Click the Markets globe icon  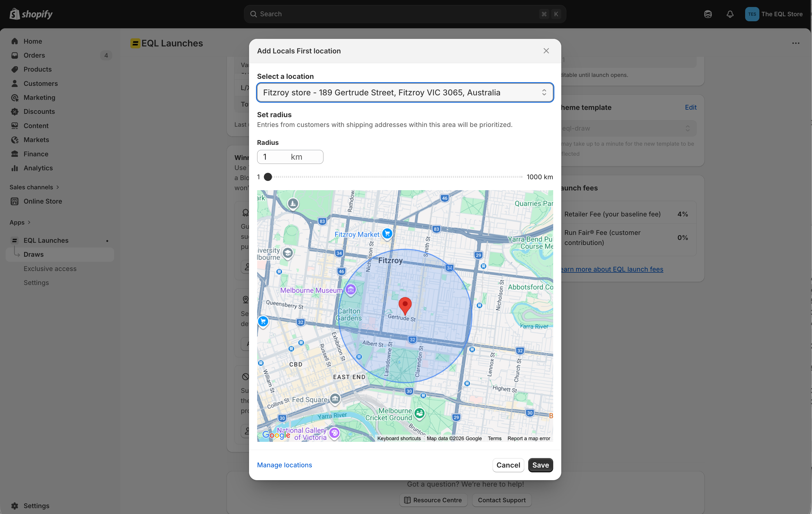point(15,140)
